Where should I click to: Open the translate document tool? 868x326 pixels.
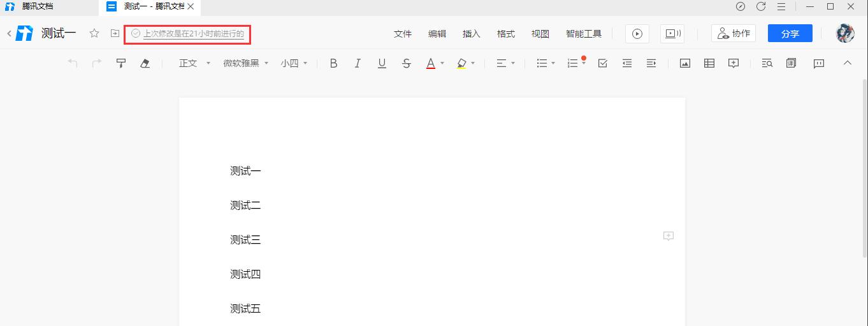pyautogui.click(x=792, y=63)
